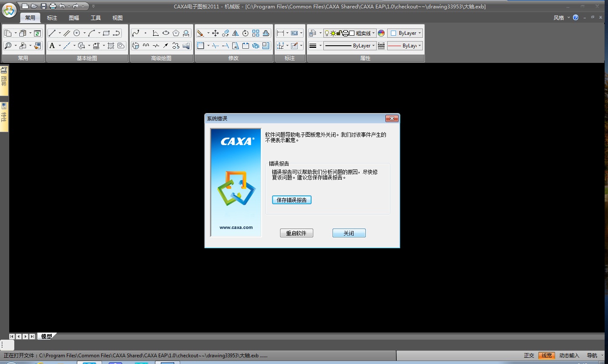Create new file from quick access toolbar

pos(25,6)
